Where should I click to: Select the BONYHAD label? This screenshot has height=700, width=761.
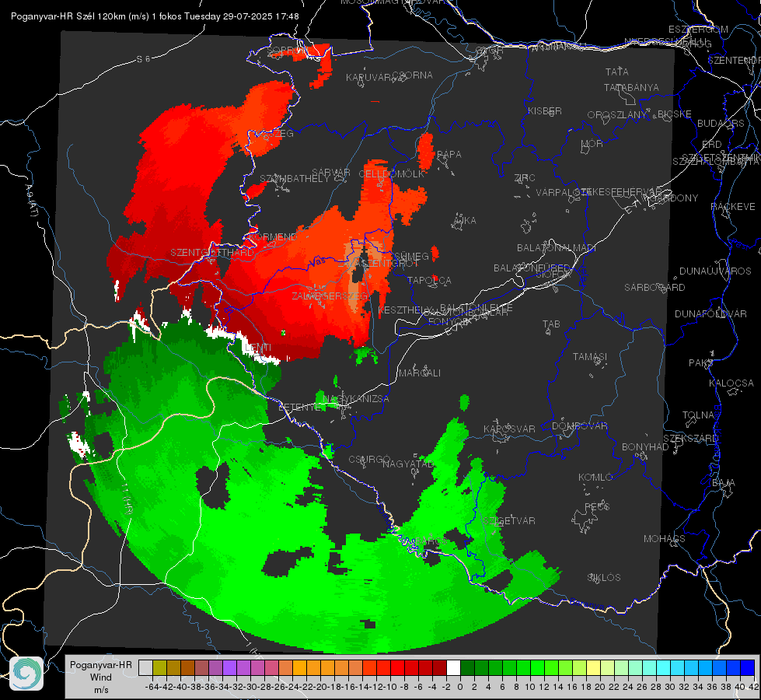[645, 447]
